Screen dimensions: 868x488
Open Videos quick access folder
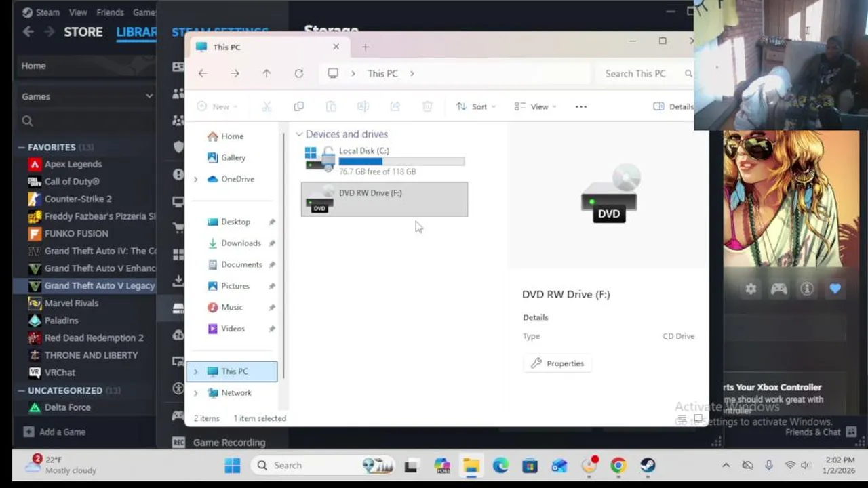point(233,329)
